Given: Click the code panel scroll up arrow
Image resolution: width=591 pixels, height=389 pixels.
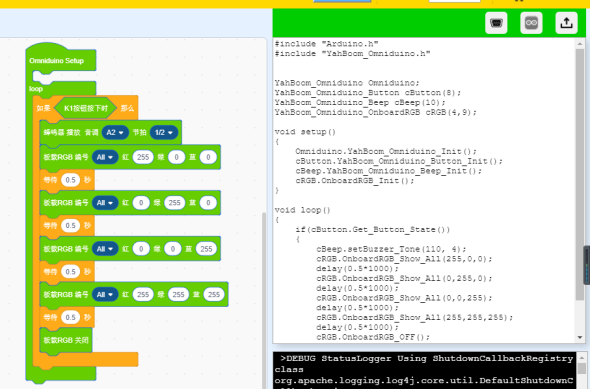Looking at the screenshot, I should click(580, 44).
